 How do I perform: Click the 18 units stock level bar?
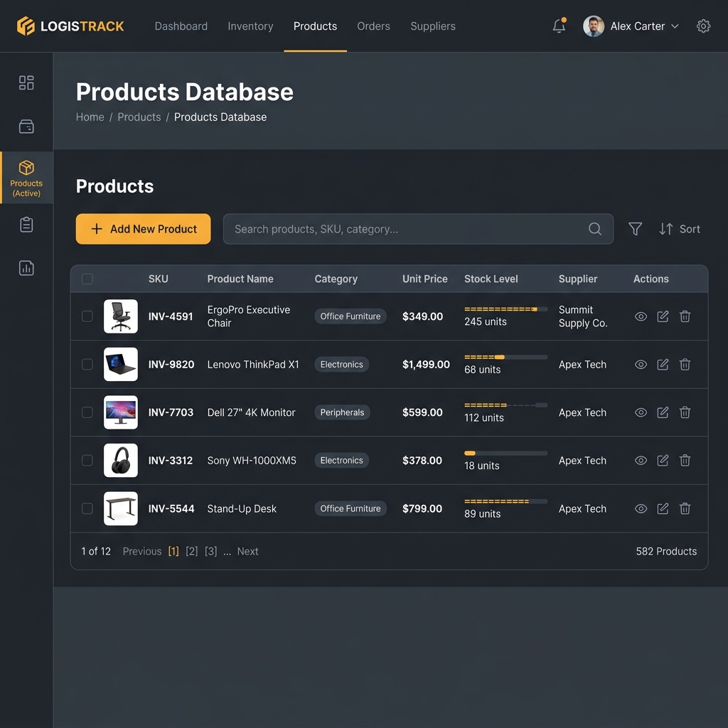(x=505, y=453)
